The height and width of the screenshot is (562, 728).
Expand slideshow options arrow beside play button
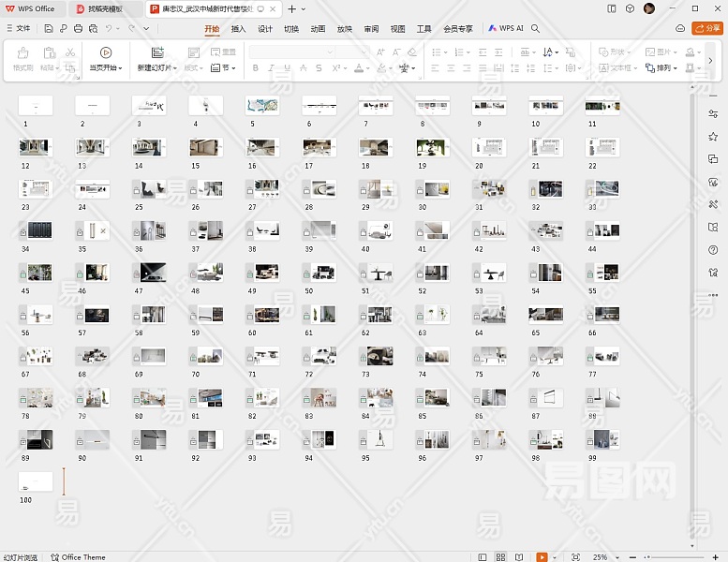click(x=555, y=557)
